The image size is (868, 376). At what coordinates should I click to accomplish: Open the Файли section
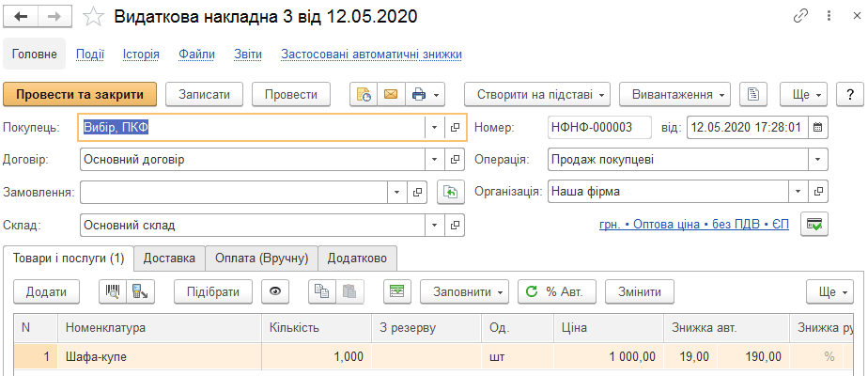coord(197,55)
